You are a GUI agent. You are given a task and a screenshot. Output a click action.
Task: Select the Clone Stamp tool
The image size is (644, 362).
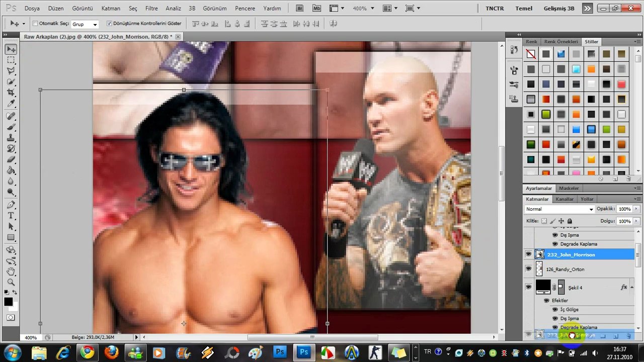point(11,138)
